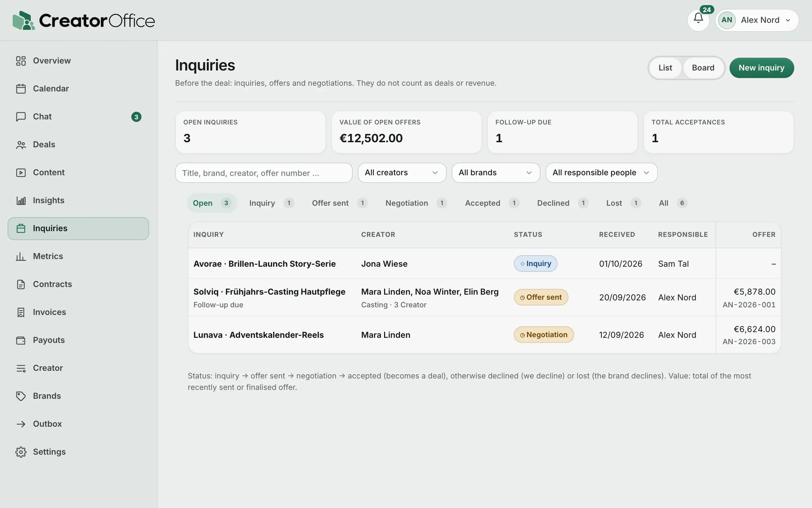Expand the Alex Nord account menu

click(757, 20)
